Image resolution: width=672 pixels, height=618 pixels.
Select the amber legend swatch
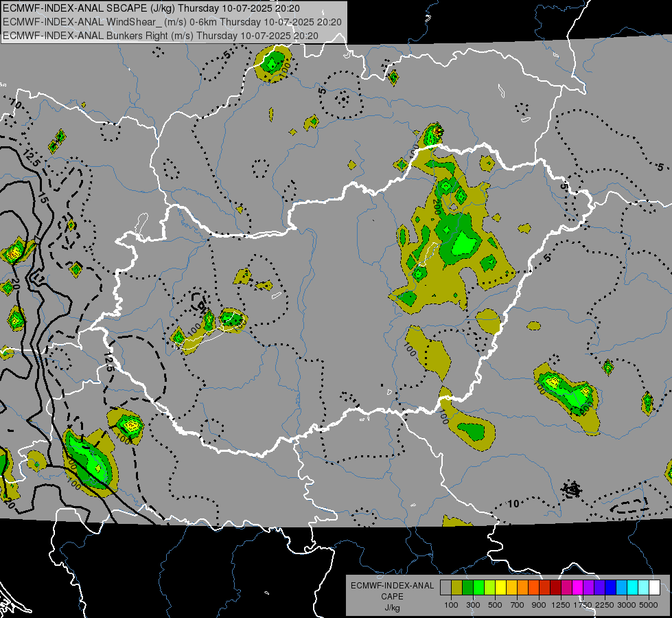pyautogui.click(x=511, y=588)
